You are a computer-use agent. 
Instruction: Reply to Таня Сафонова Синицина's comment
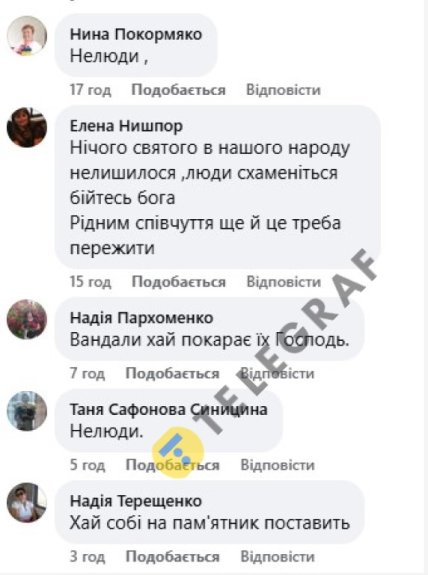277,465
